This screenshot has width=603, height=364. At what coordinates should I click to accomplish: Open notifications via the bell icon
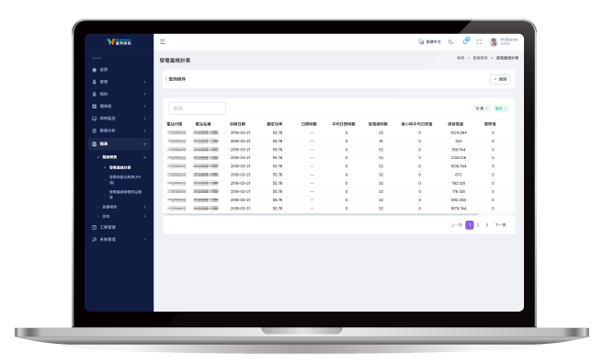[465, 41]
